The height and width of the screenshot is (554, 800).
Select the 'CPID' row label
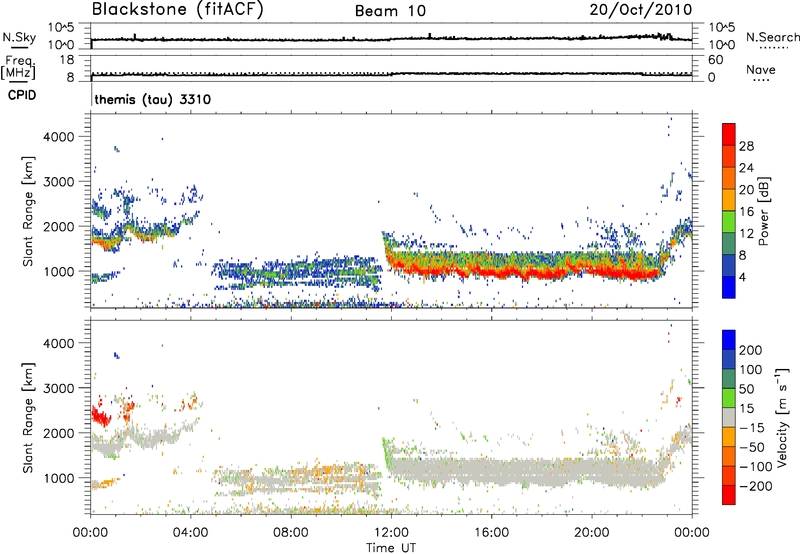22,95
